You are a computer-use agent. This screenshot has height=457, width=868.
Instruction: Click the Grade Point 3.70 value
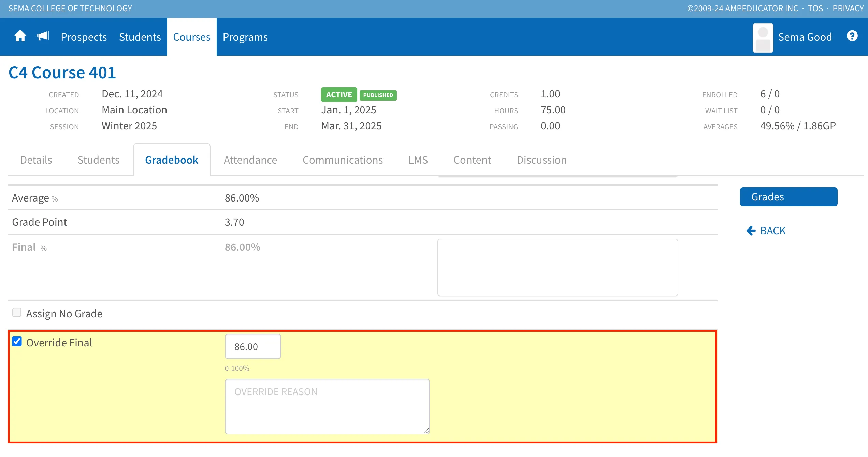234,222
